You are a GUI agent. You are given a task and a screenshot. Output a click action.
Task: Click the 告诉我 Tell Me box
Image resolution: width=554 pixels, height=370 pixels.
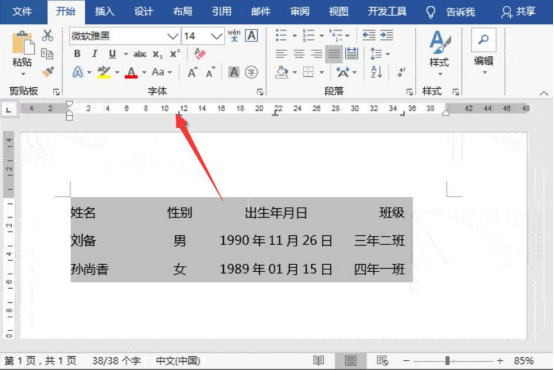click(x=451, y=12)
